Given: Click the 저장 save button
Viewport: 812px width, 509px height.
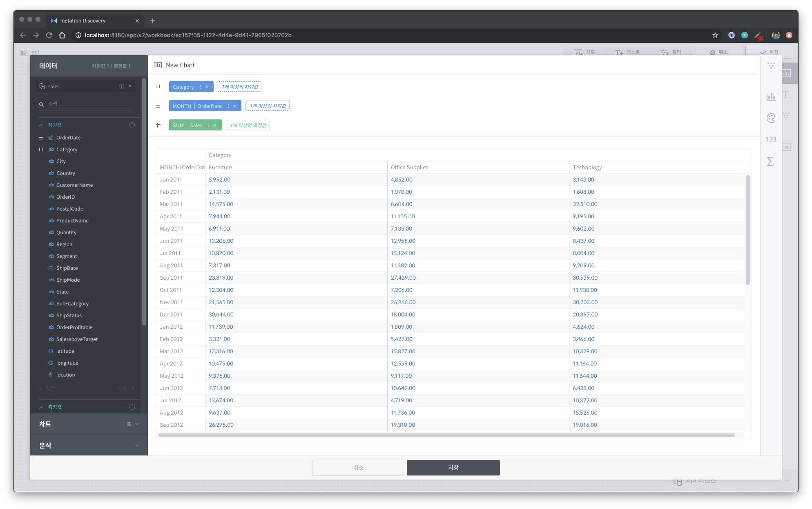Looking at the screenshot, I should coord(453,467).
